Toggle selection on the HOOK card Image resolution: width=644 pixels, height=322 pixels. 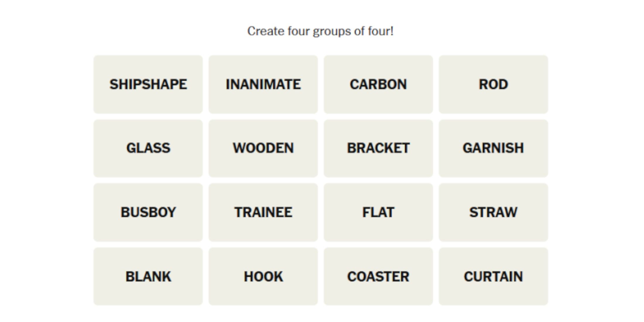263,277
